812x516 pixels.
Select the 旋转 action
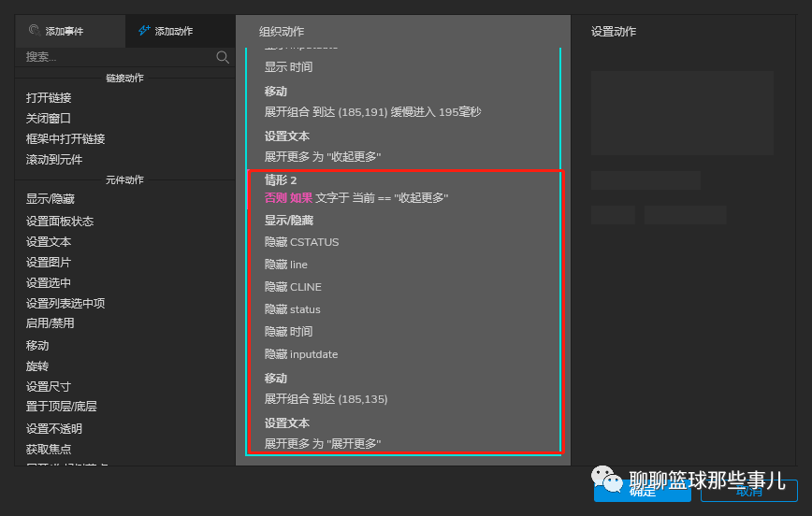coord(37,365)
